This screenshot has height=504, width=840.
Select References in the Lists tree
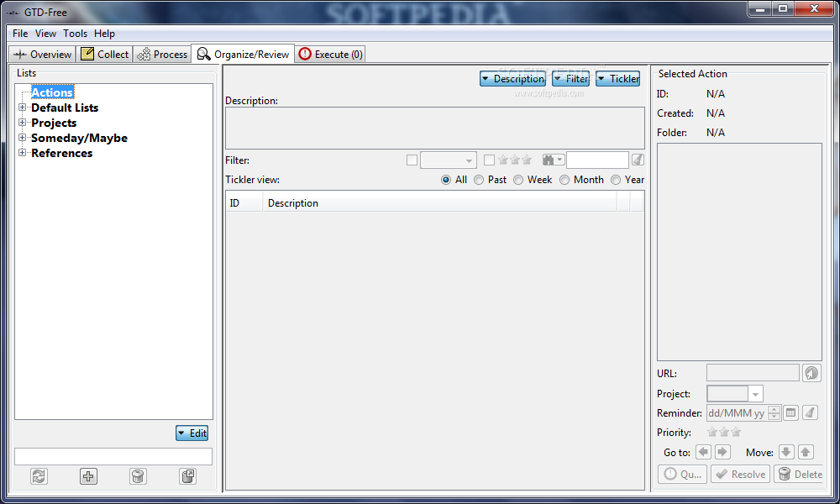click(x=61, y=153)
